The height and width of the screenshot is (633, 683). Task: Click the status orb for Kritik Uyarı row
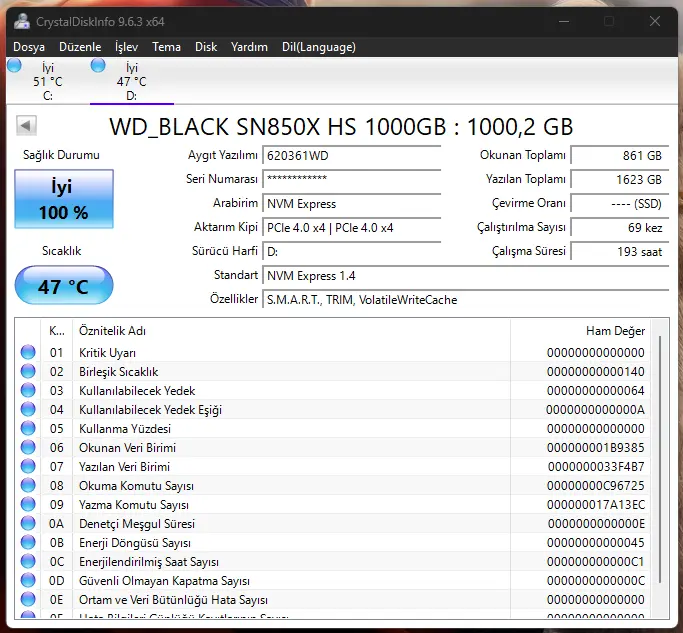click(x=28, y=352)
